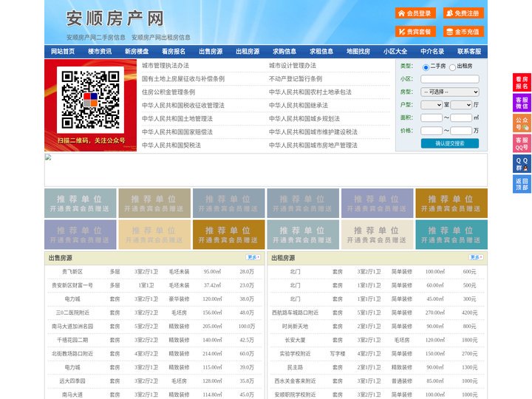Click the maximum 面积 input field
The image size is (532, 399).
click(461, 117)
